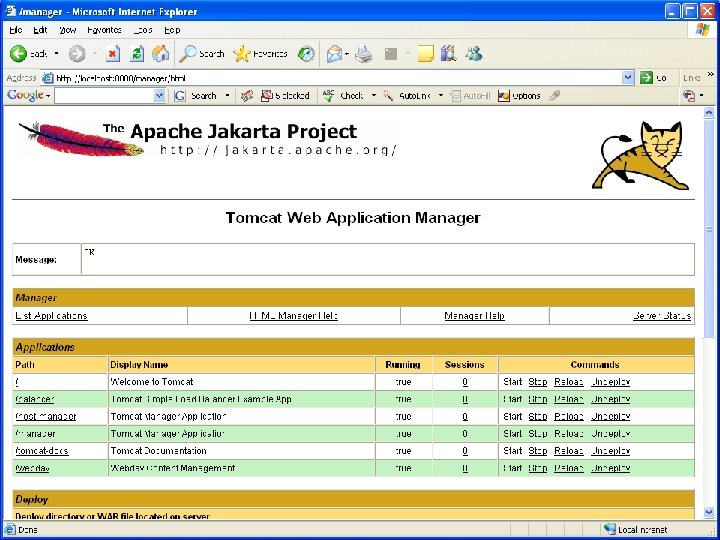Click the /tomcat-docs path link
This screenshot has height=540, width=720.
(x=42, y=451)
